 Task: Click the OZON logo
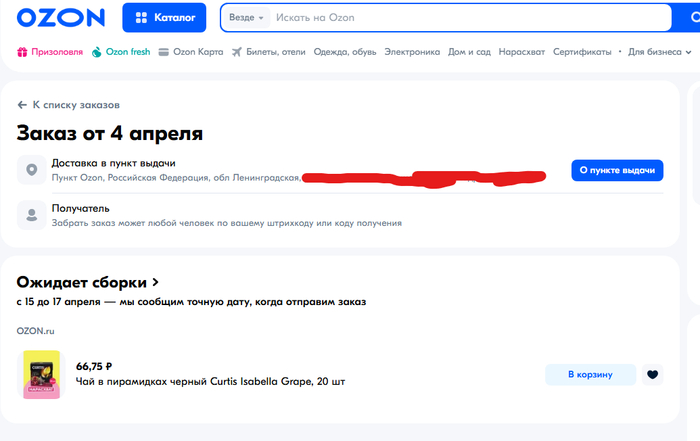tap(61, 18)
